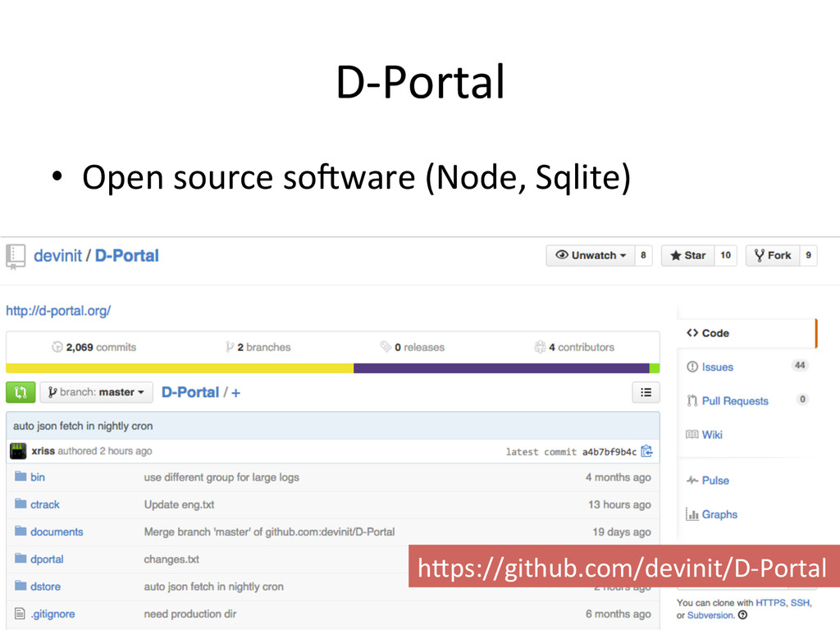Select HTTPS clone option
Screen dimensions: 840x630
coord(770,603)
